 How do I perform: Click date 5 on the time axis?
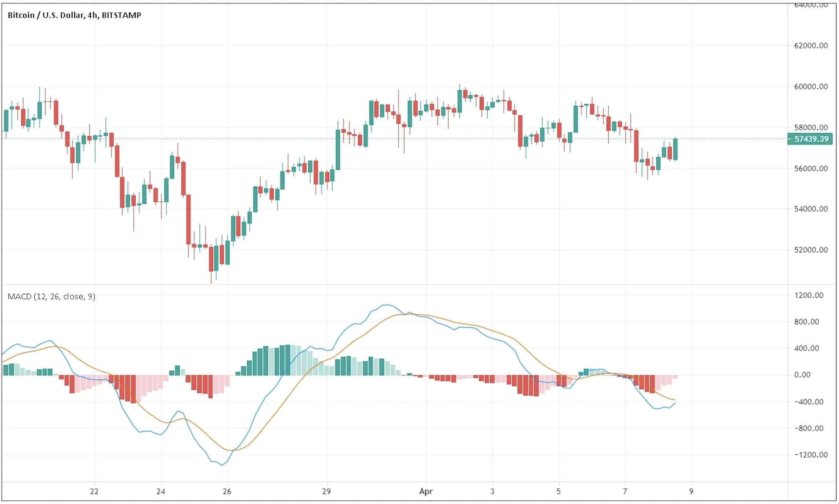[x=558, y=491]
